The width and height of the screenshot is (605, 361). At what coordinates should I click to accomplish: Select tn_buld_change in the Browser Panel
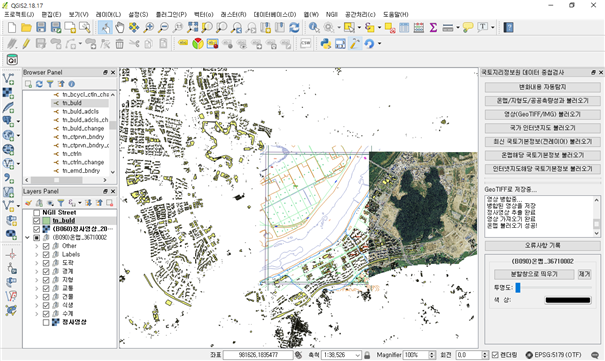click(x=83, y=128)
